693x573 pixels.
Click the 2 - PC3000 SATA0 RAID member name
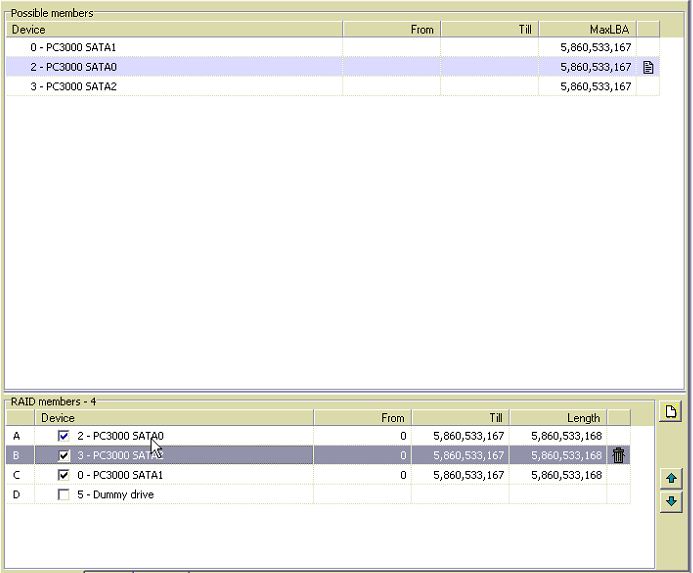(x=120, y=436)
